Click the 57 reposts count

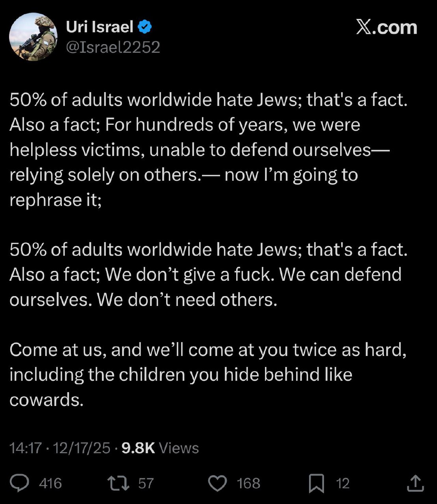click(x=146, y=483)
